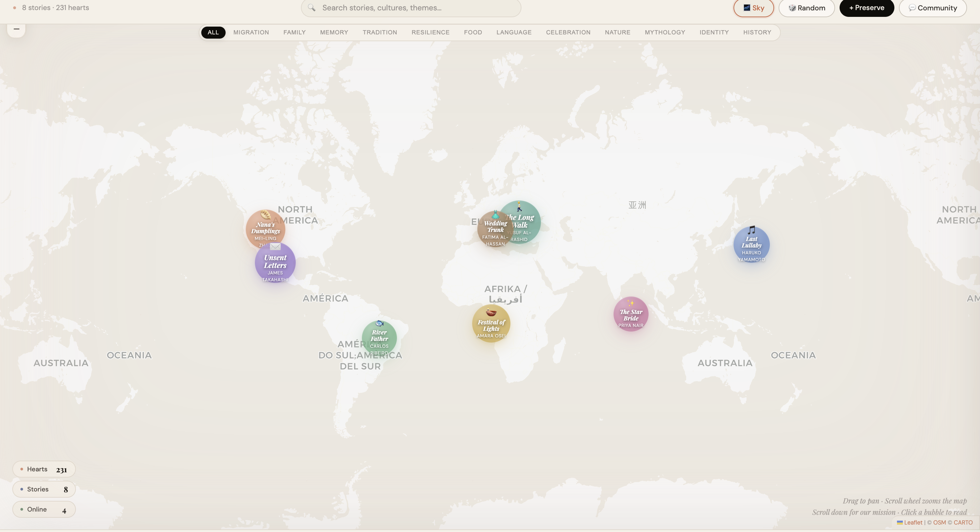Filter stories by MIGRATION theme

[251, 32]
